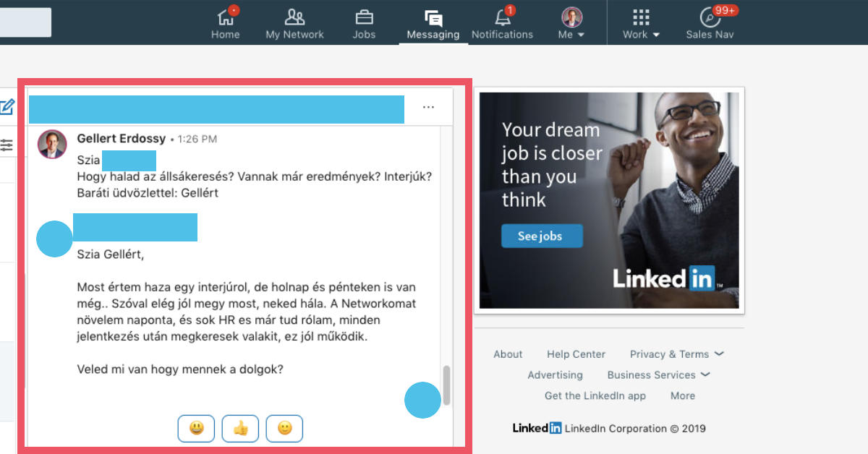Open the Help Center link
The width and height of the screenshot is (868, 454).
(x=576, y=354)
